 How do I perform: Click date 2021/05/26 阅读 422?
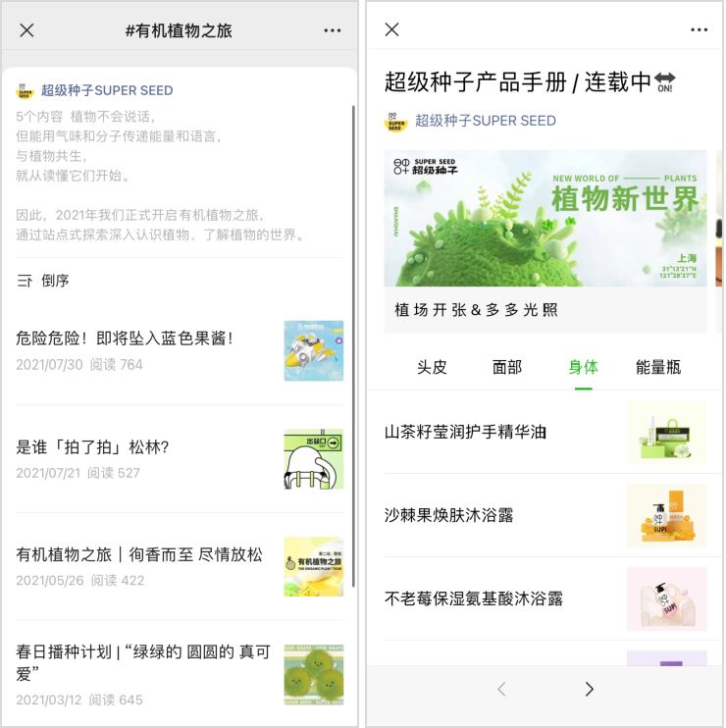pyautogui.click(x=80, y=581)
